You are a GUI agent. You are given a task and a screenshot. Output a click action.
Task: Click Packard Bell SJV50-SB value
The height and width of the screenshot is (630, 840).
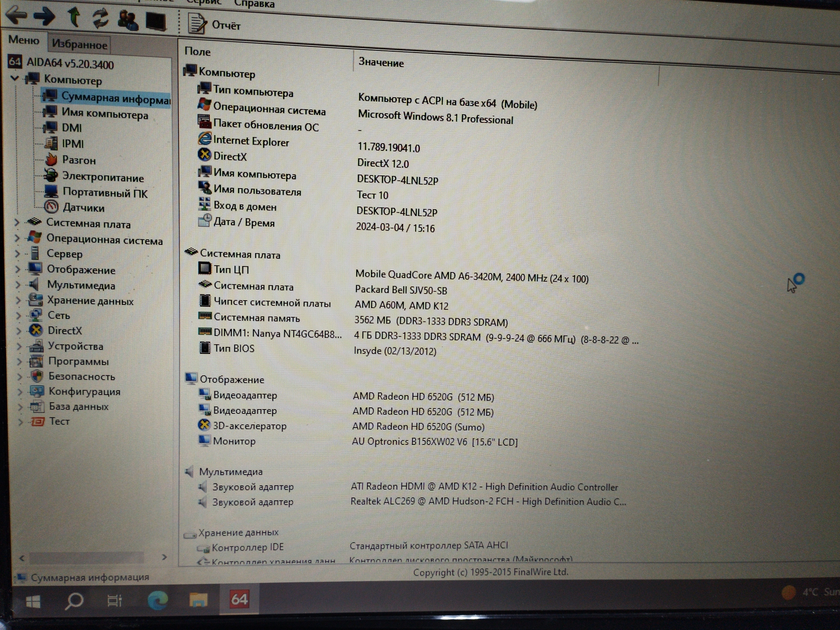tap(401, 290)
